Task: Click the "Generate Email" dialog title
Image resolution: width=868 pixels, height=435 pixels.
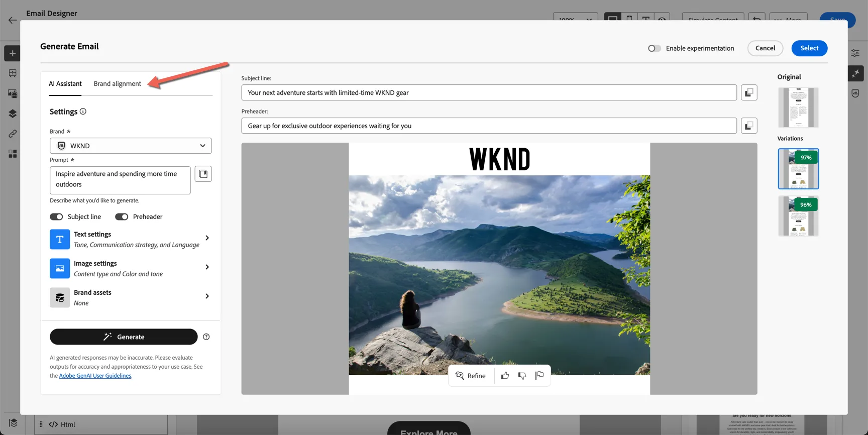Action: coord(69,46)
